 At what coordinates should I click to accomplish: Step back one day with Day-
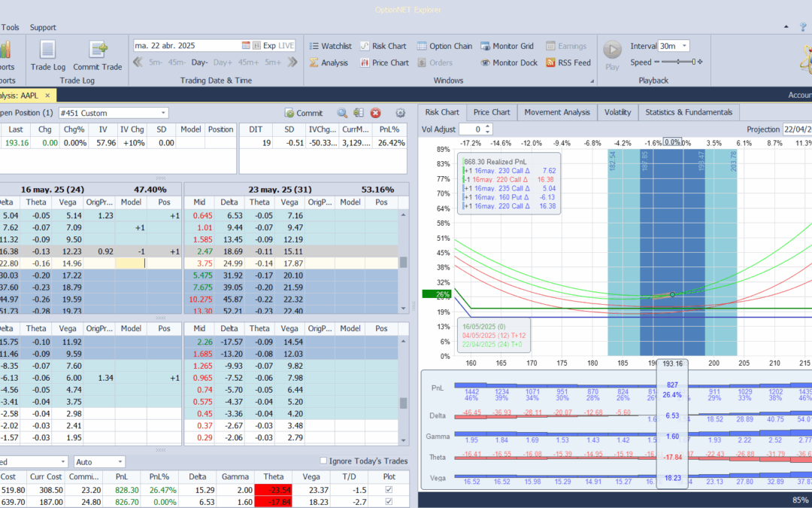tap(199, 62)
